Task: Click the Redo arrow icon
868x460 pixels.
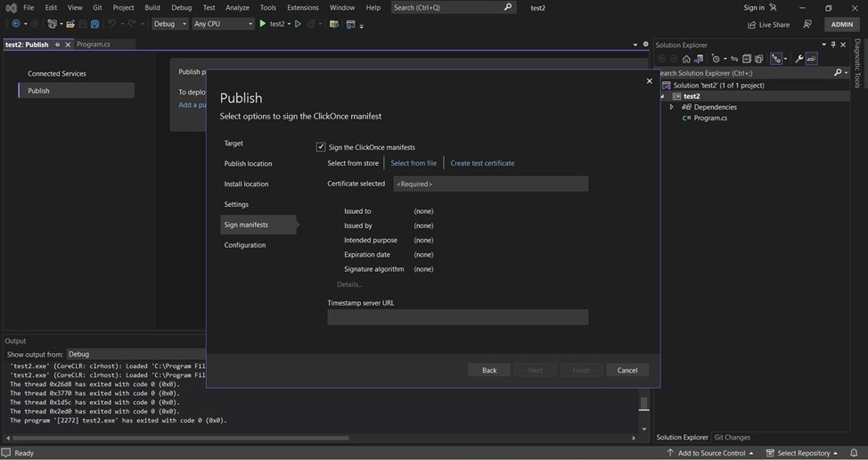Action: 132,24
